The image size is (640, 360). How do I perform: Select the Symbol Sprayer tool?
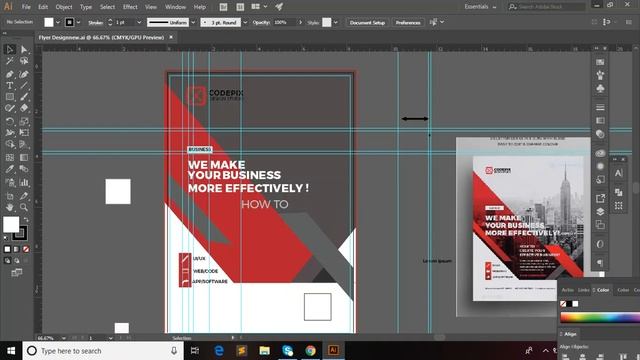pyautogui.click(x=9, y=182)
